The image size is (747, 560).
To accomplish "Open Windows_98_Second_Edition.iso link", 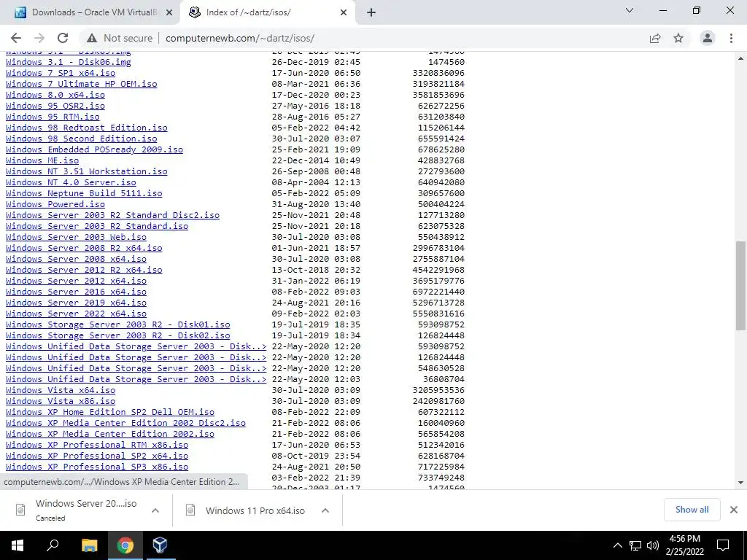I will click(82, 139).
